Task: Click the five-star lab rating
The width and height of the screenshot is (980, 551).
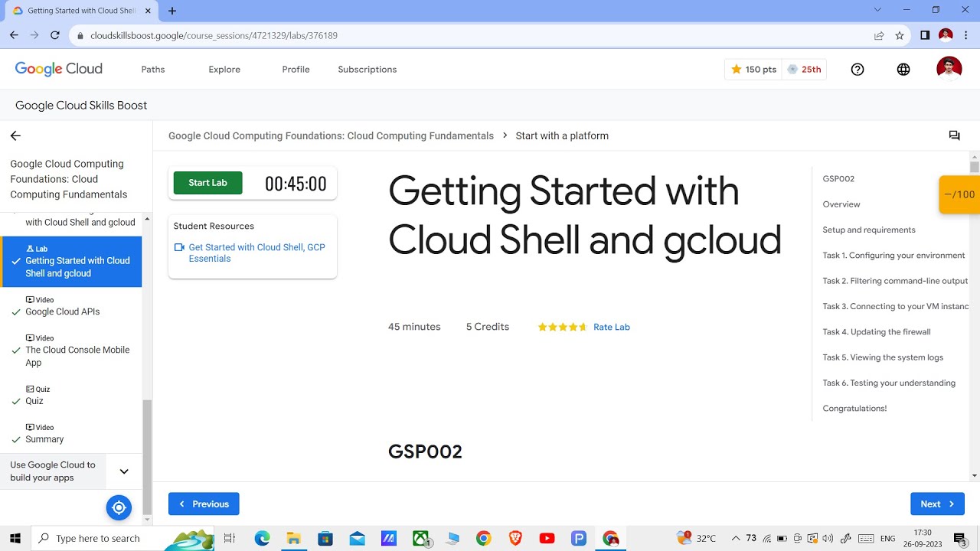Action: (x=563, y=327)
